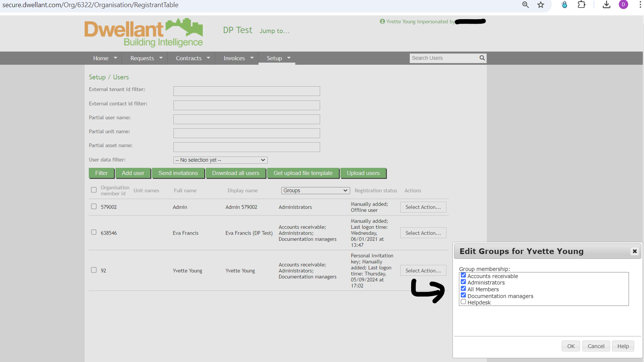Viewport: 644px width, 362px height.
Task: Open the browser extensions puzzle icon
Action: [581, 5]
